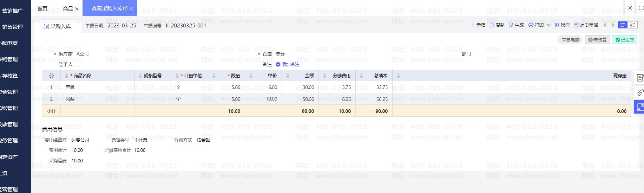Click the 复制 copy button
The height and width of the screenshot is (193, 644).
[x=497, y=25]
